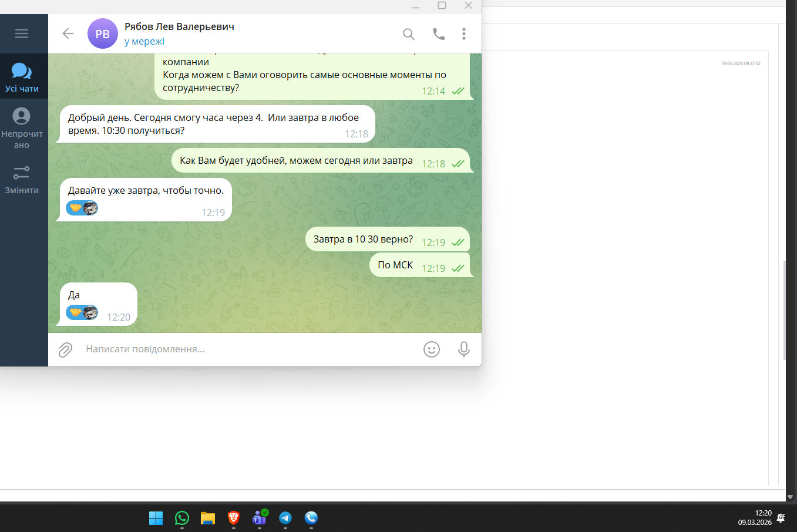This screenshot has height=532, width=797.
Task: Go back using the arrow
Action: 68,33
